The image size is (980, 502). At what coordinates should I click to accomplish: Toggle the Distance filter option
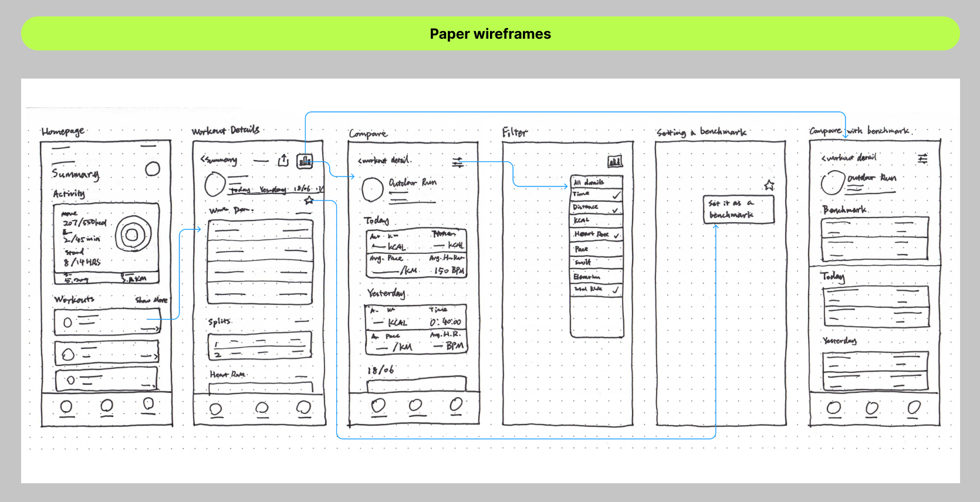tap(597, 208)
